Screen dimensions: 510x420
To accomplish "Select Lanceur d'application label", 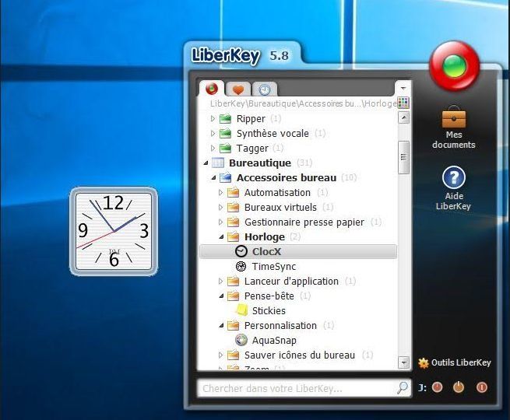I will pos(291,281).
